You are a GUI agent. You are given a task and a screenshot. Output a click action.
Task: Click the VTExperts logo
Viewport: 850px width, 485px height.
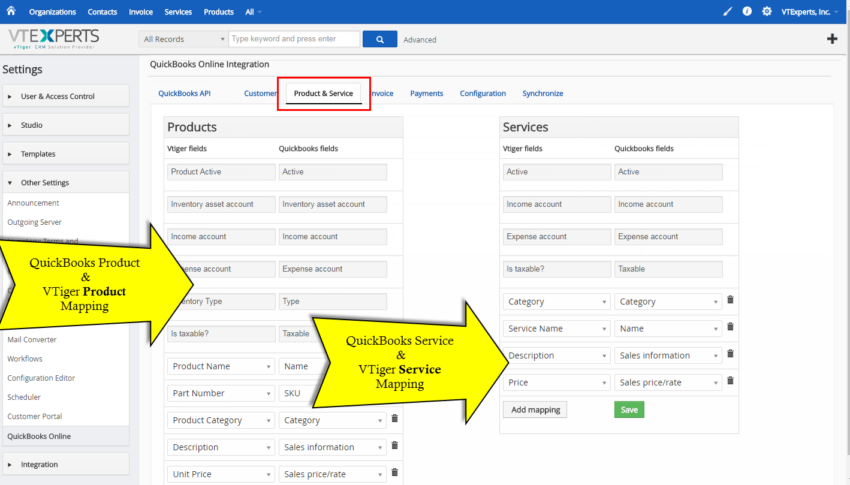coord(54,38)
